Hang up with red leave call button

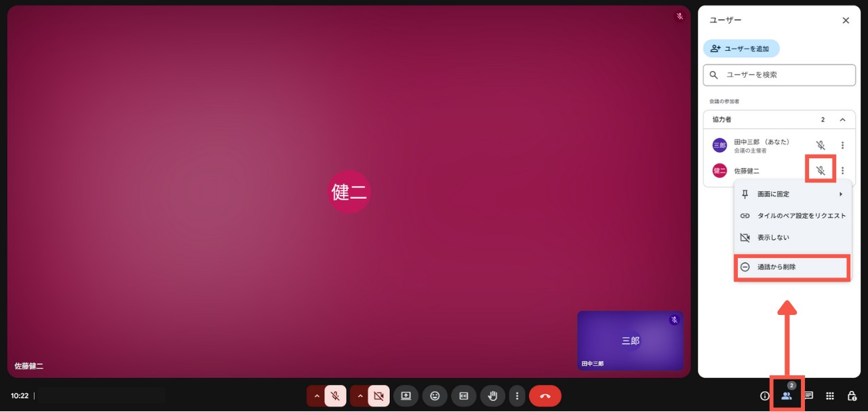(545, 396)
